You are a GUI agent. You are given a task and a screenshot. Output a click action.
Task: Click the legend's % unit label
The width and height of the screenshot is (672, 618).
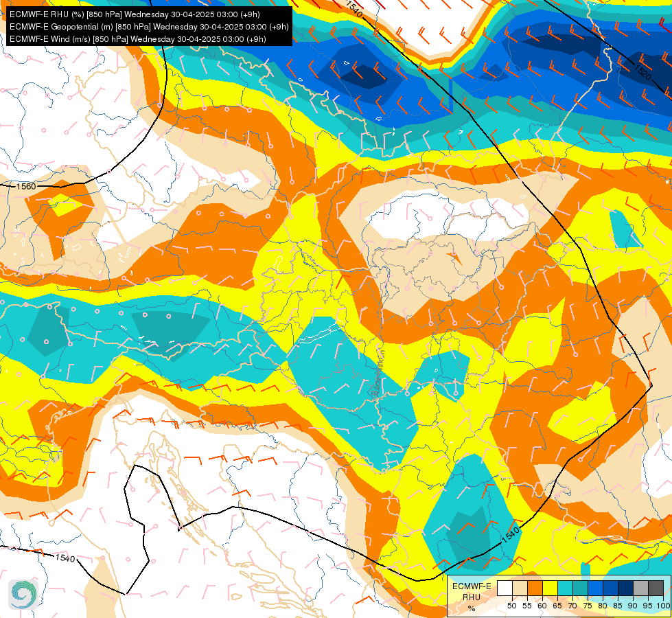(472, 608)
